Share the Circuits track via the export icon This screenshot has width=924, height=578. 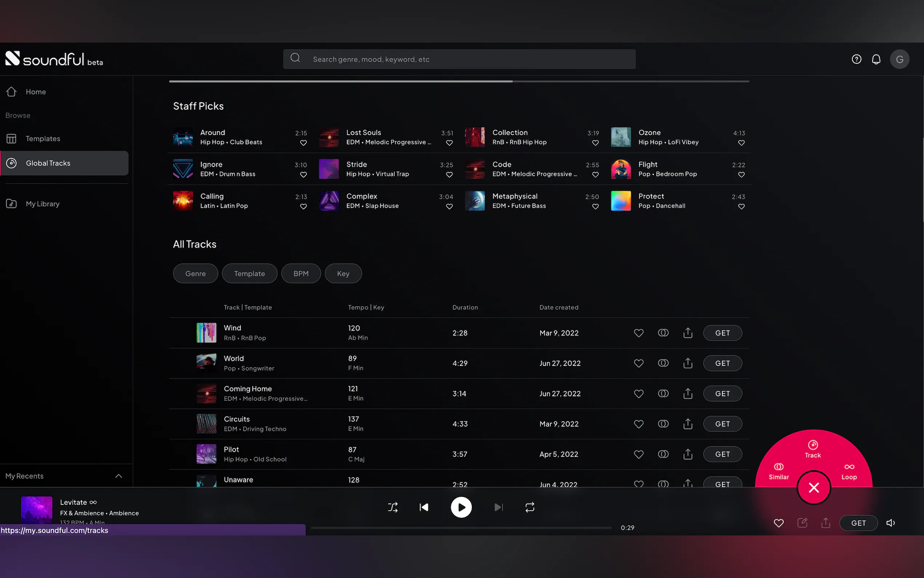[688, 424]
